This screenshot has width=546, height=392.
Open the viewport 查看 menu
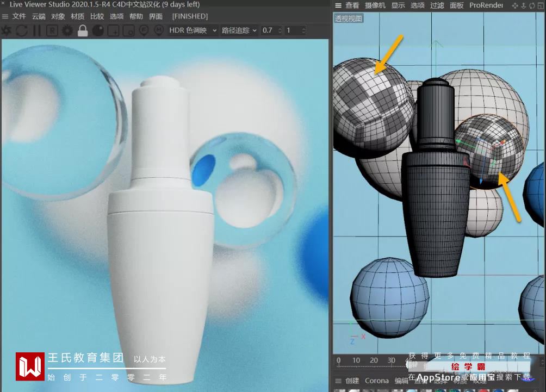[x=352, y=5]
